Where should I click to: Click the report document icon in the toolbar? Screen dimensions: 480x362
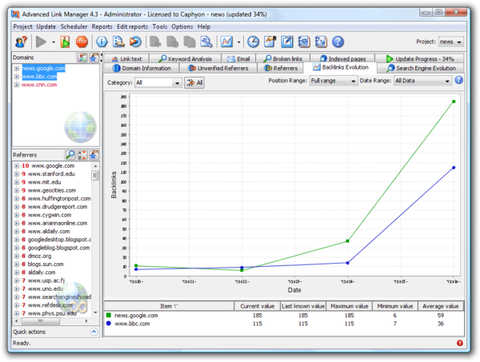[x=119, y=42]
